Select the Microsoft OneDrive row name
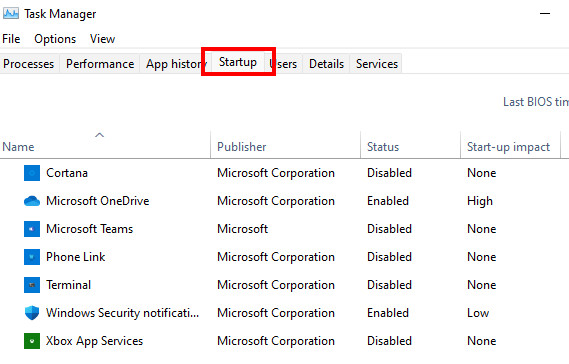The height and width of the screenshot is (364, 569). 98,201
